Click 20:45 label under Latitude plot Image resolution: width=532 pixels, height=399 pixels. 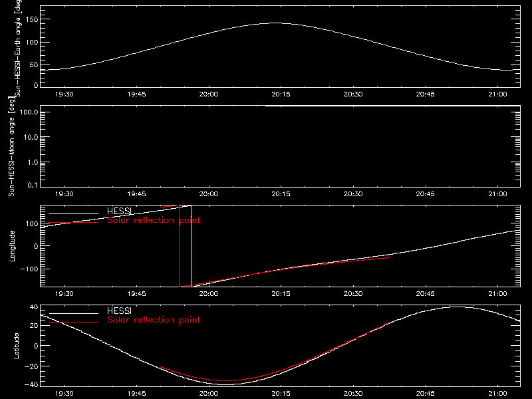click(x=426, y=394)
